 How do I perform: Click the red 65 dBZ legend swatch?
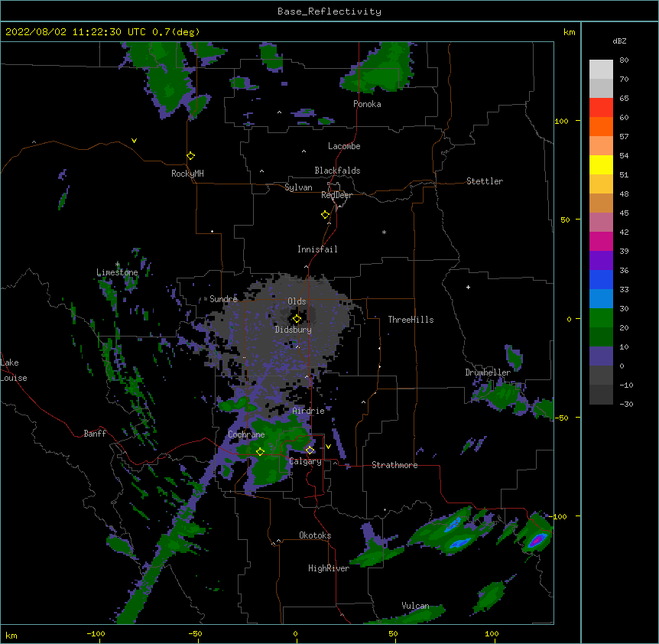[x=601, y=107]
